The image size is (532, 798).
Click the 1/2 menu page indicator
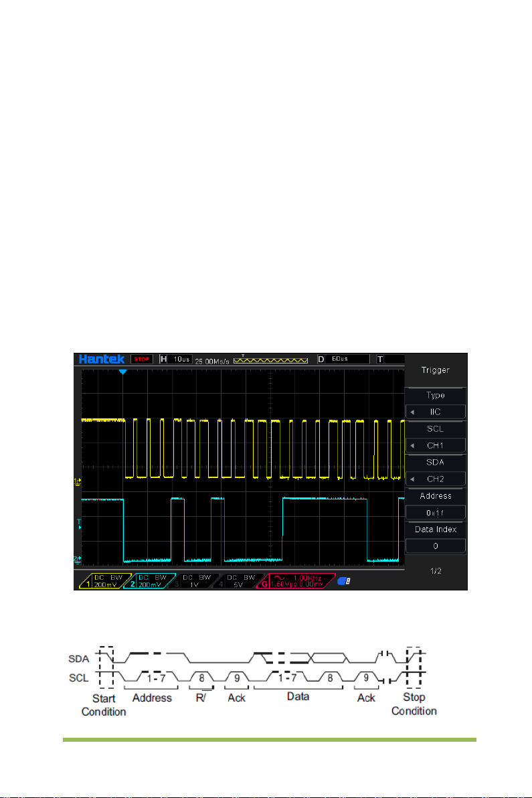coord(436,571)
